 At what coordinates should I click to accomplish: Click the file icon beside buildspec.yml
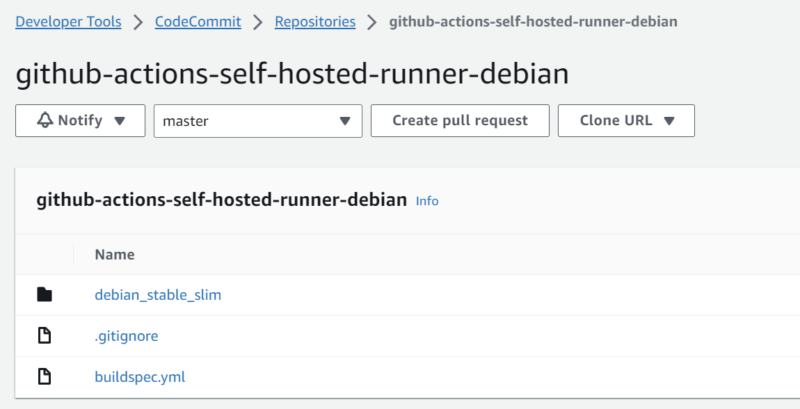[44, 377]
